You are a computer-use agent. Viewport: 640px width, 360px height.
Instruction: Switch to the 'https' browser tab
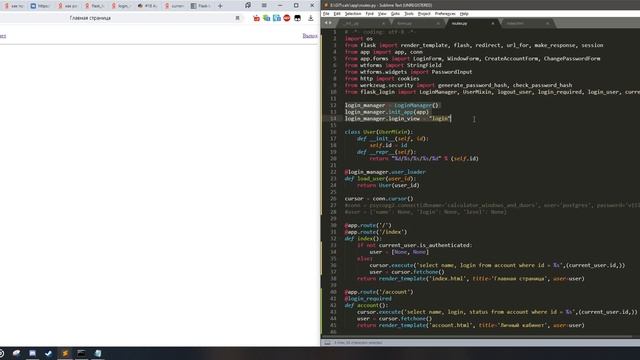(40, 6)
